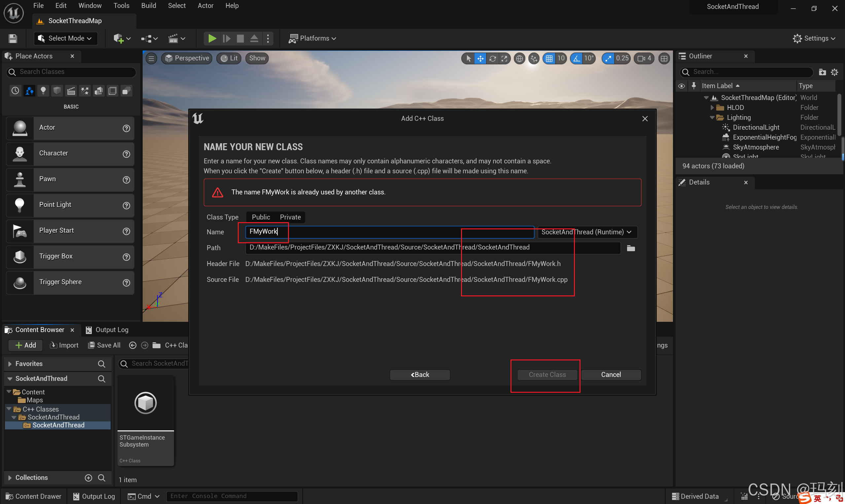The height and width of the screenshot is (504, 845).
Task: Open the SocketAndThread (Runtime) module dropdown
Action: pos(587,232)
